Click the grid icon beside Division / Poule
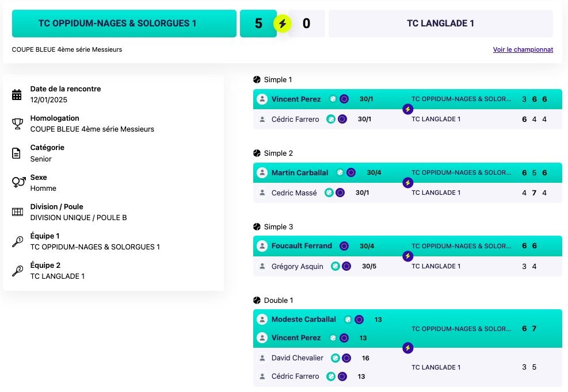Viewport: 568px width, 392px height. 17,212
